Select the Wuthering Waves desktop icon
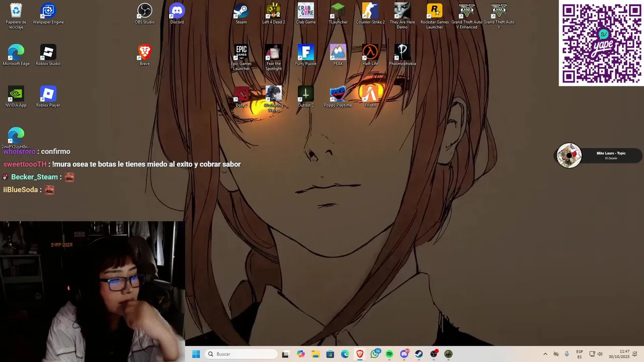The height and width of the screenshot is (362, 644). point(274,100)
